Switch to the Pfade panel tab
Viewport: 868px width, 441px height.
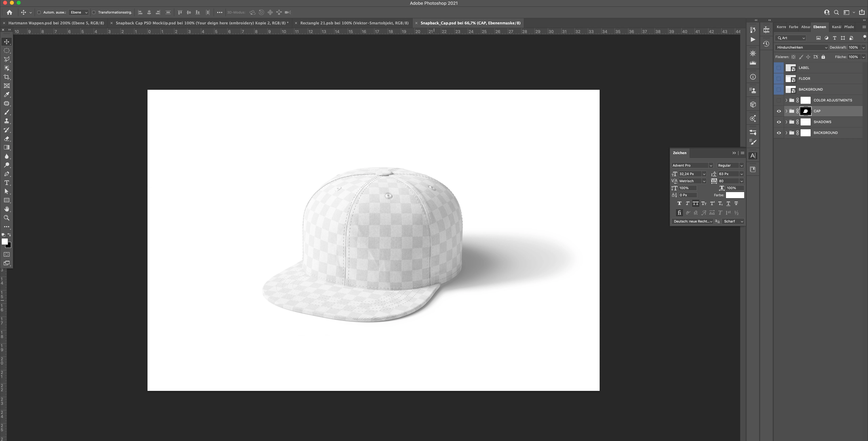(x=849, y=27)
